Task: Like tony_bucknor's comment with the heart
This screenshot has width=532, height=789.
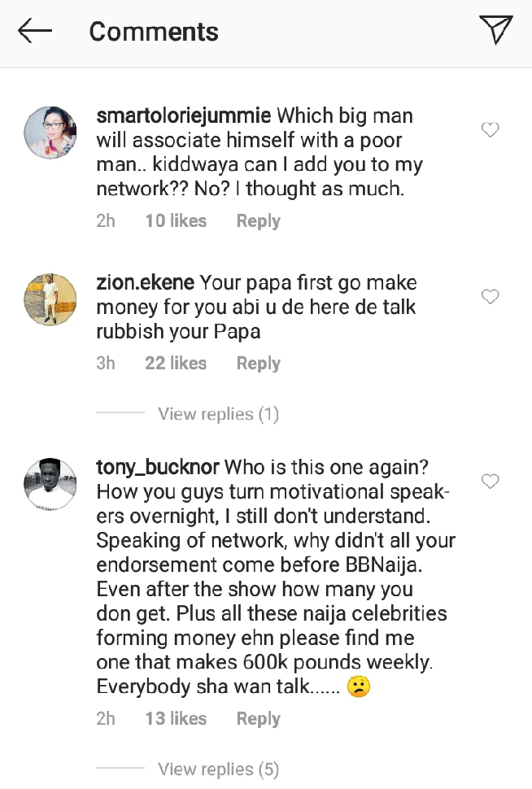Action: click(490, 482)
